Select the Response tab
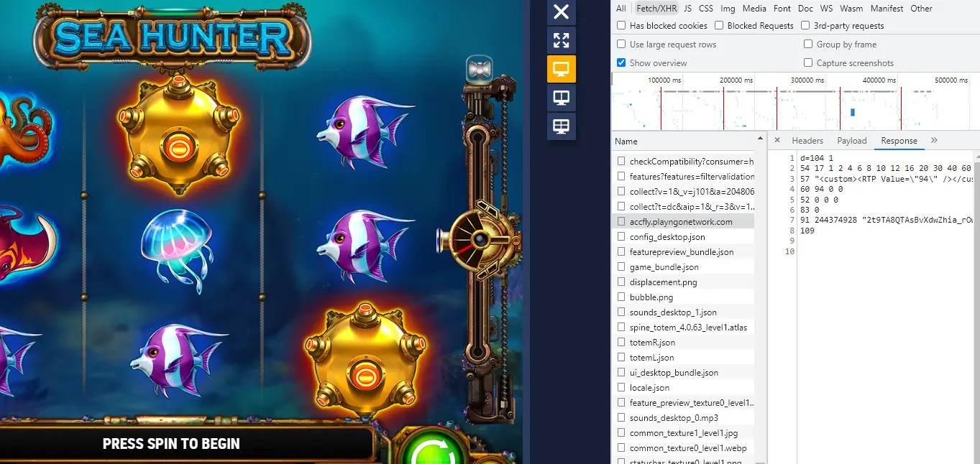Viewport: 980px width, 464px height. [x=899, y=141]
